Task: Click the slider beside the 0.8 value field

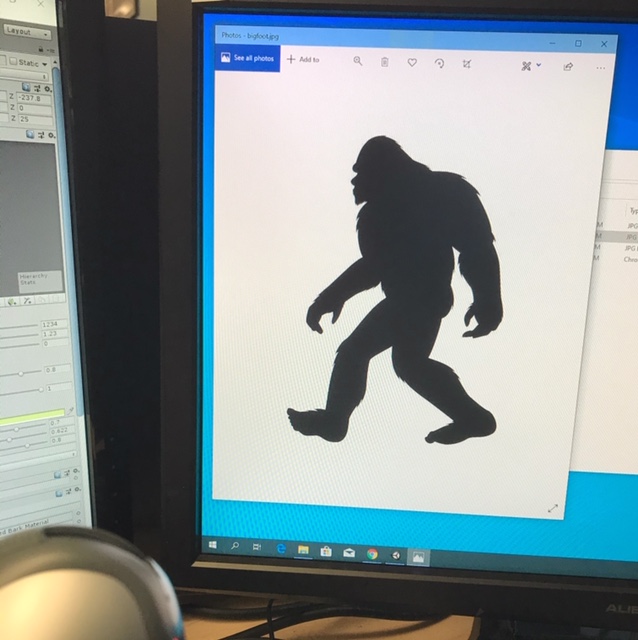Action: pyautogui.click(x=21, y=373)
